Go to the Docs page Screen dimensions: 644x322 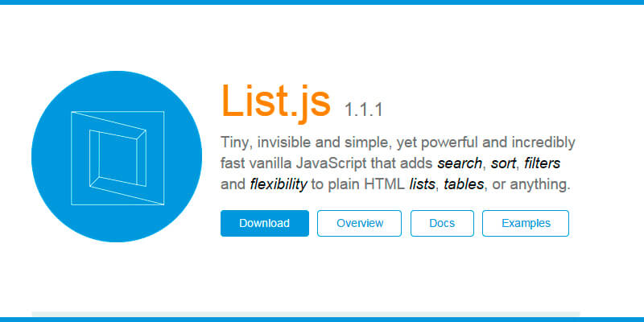442,223
